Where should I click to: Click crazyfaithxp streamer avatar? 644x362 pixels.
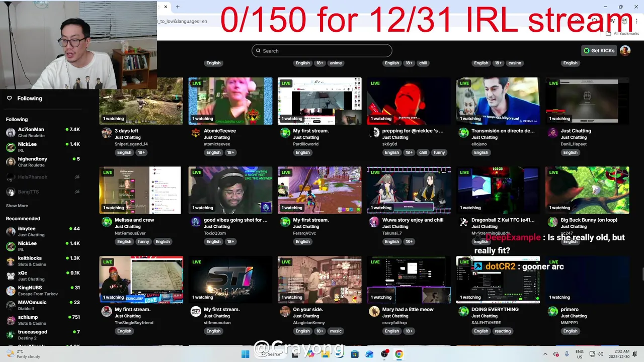[374, 311]
